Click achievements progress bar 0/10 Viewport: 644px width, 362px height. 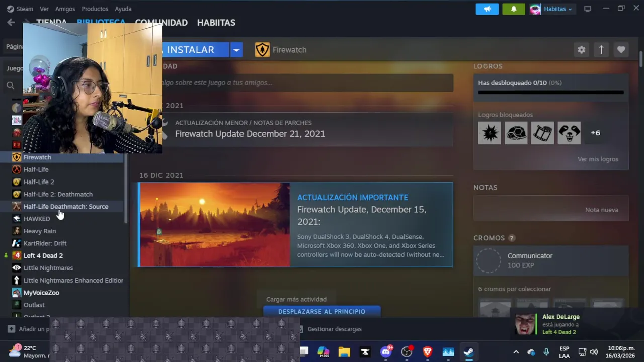pos(551,92)
